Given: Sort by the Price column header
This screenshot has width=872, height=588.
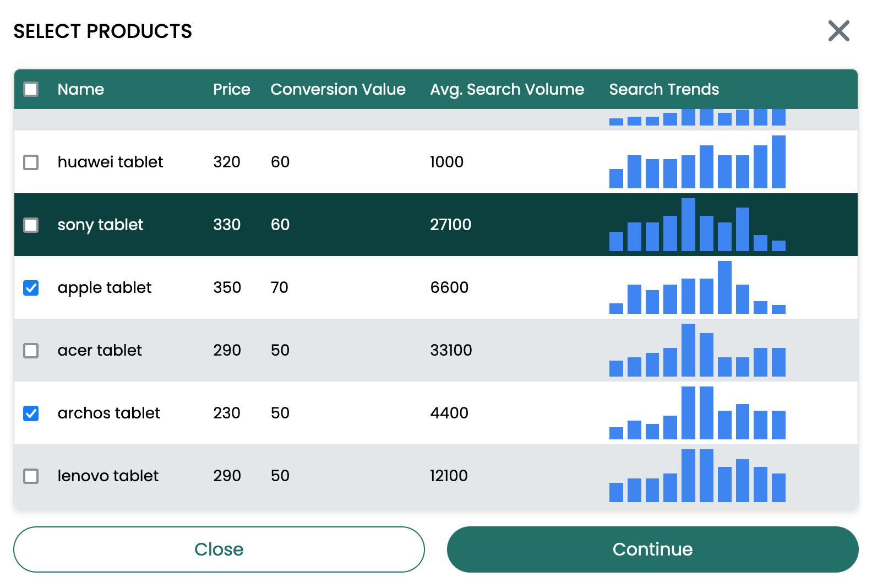Looking at the screenshot, I should [232, 89].
